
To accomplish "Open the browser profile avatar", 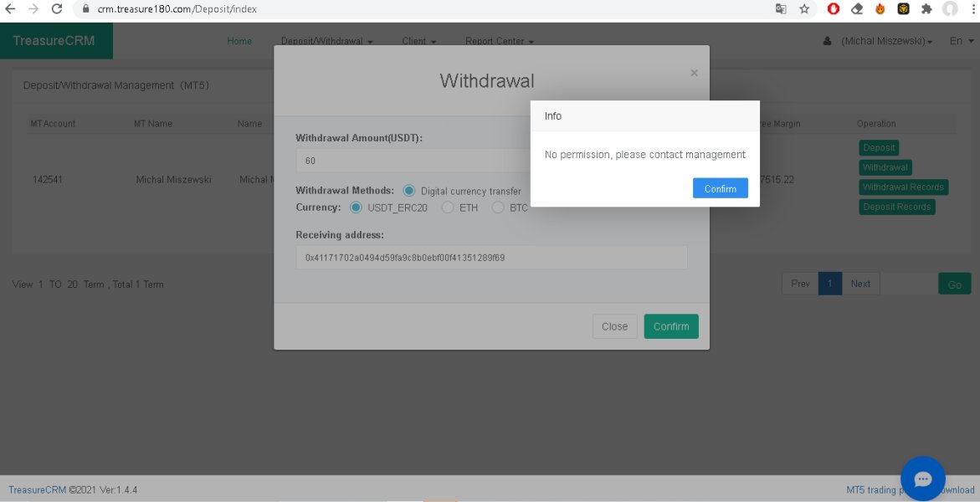I will (x=950, y=8).
